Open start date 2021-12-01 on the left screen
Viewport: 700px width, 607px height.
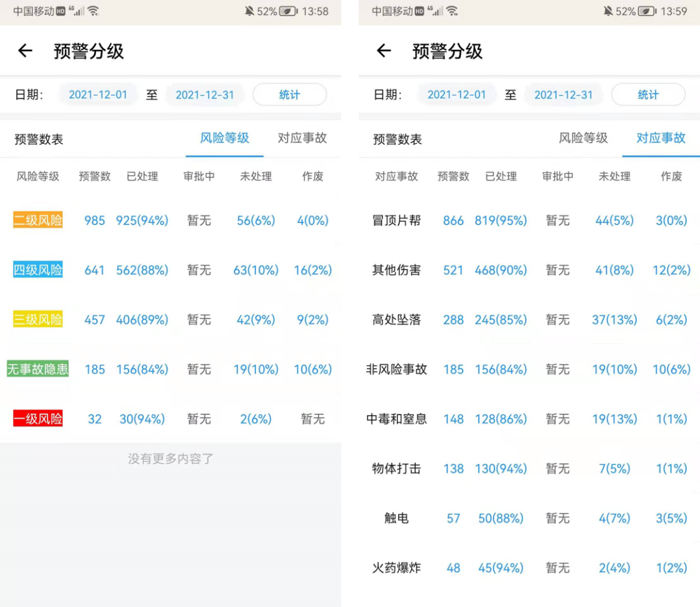pyautogui.click(x=98, y=95)
